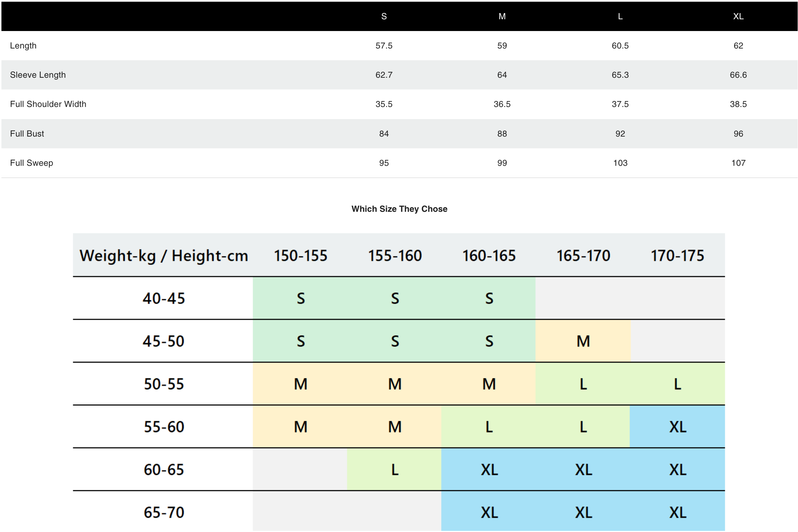The image size is (798, 532).
Task: Click the Full Sweep row label
Action: (x=31, y=163)
